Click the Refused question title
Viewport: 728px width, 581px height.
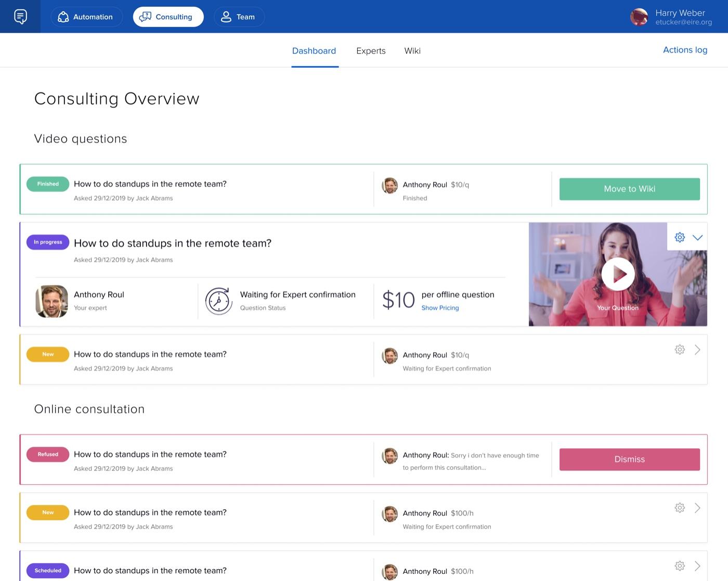pos(150,455)
